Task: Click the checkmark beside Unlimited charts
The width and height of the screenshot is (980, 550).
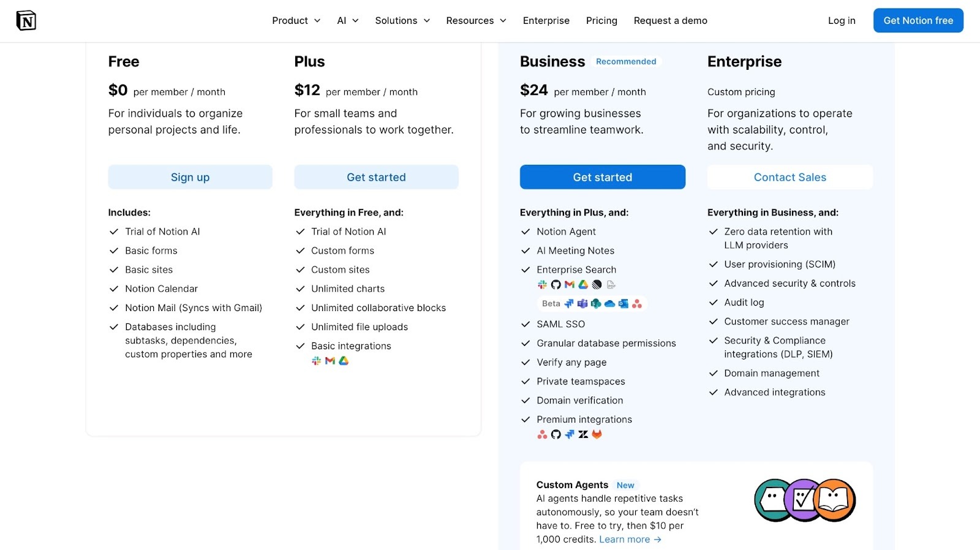Action: (300, 288)
